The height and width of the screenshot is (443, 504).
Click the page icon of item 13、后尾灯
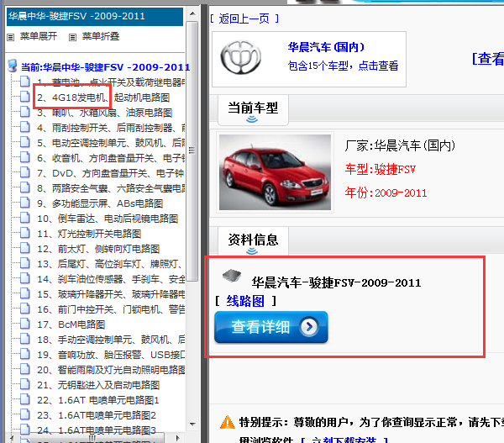pyautogui.click(x=25, y=263)
